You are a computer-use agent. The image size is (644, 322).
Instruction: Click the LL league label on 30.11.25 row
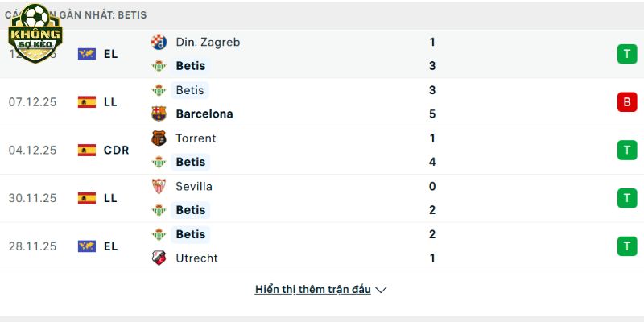pyautogui.click(x=110, y=198)
